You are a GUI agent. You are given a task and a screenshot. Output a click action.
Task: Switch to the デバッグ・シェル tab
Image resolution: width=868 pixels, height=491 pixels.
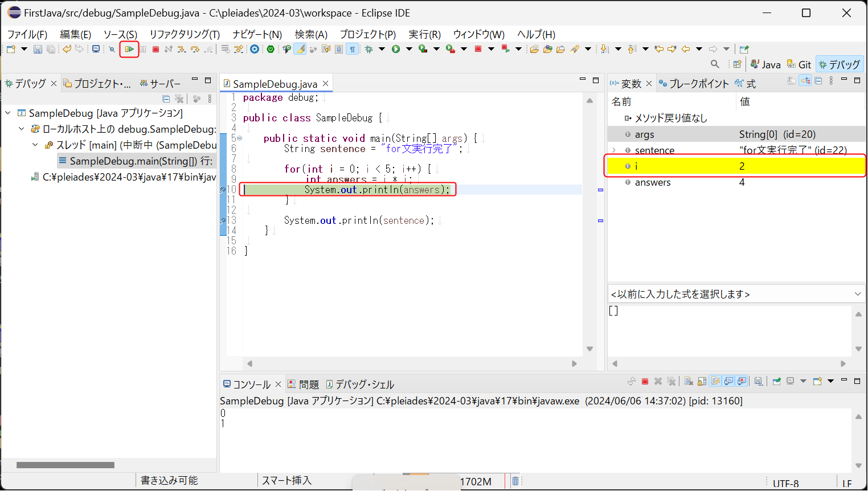coord(360,384)
